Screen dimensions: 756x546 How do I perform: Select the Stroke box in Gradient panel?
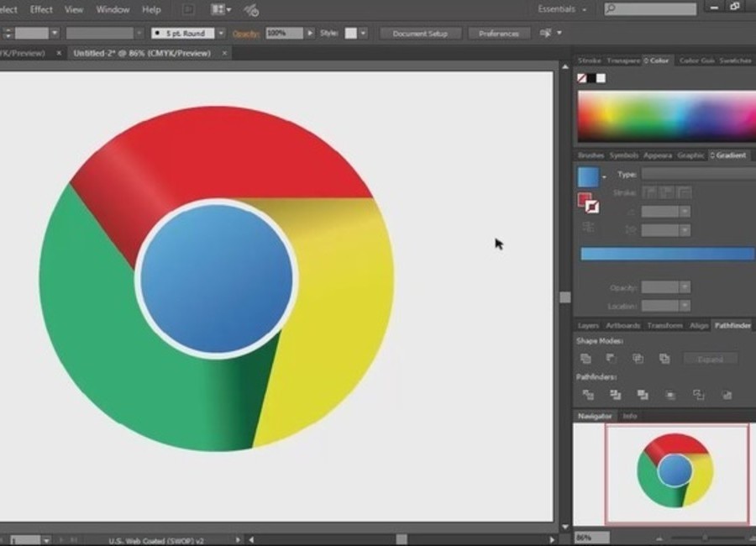pyautogui.click(x=592, y=207)
